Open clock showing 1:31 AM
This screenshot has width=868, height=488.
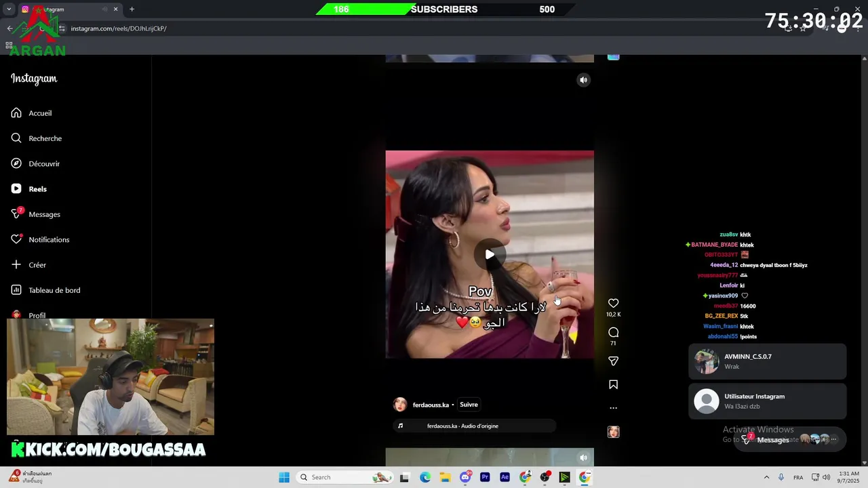(x=849, y=477)
